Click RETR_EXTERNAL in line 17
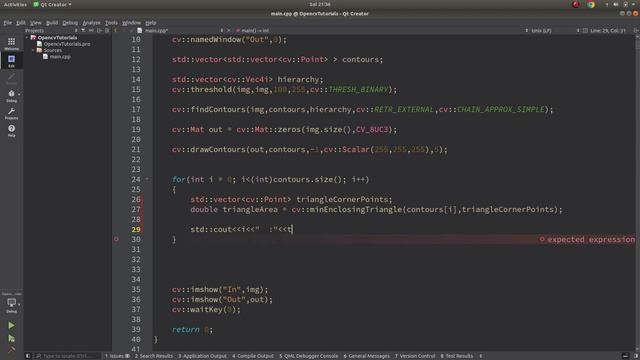This screenshot has height=360, width=640. click(x=404, y=109)
